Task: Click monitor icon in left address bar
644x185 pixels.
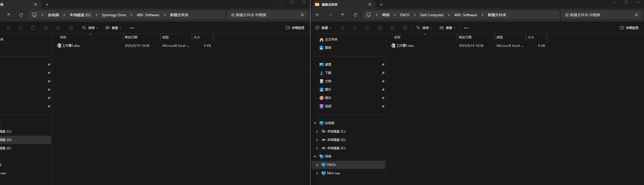Action: 34,15
